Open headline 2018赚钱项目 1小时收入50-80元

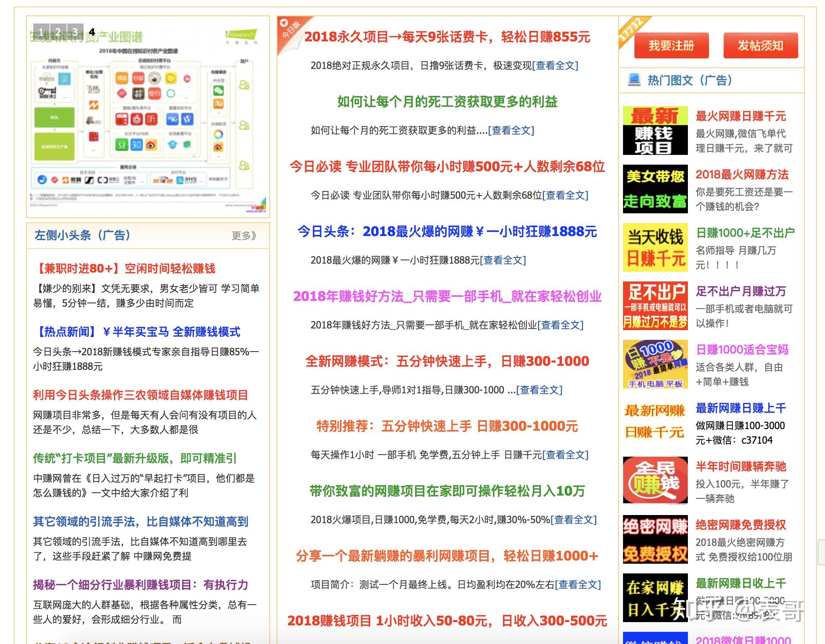[x=447, y=621]
